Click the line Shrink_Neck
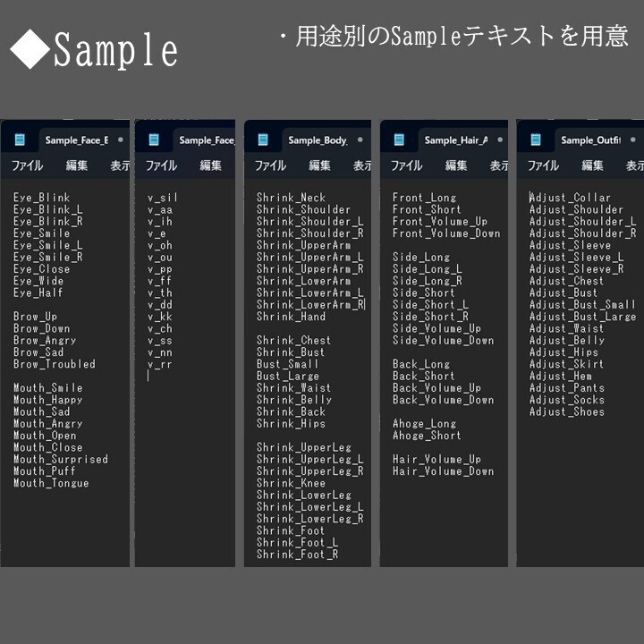644x644 pixels. coord(292,198)
